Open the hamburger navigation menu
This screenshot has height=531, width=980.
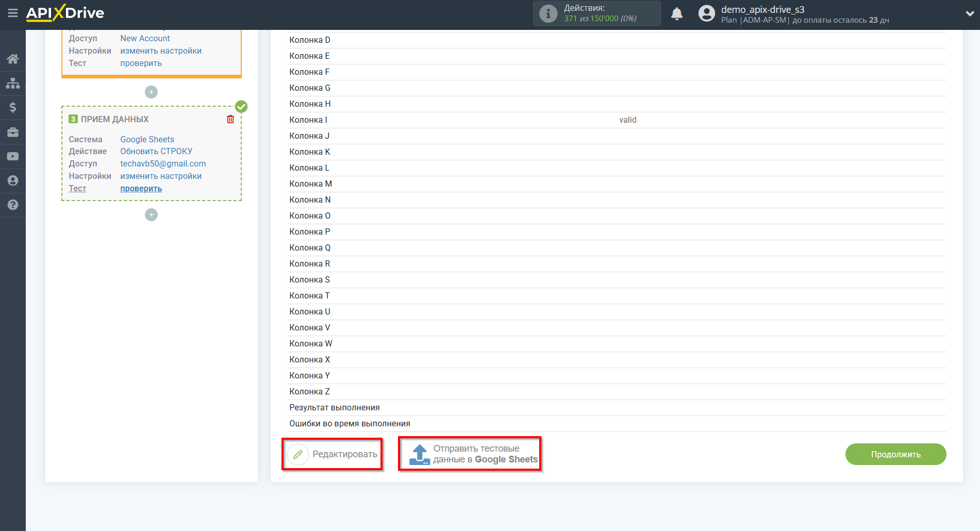click(13, 14)
